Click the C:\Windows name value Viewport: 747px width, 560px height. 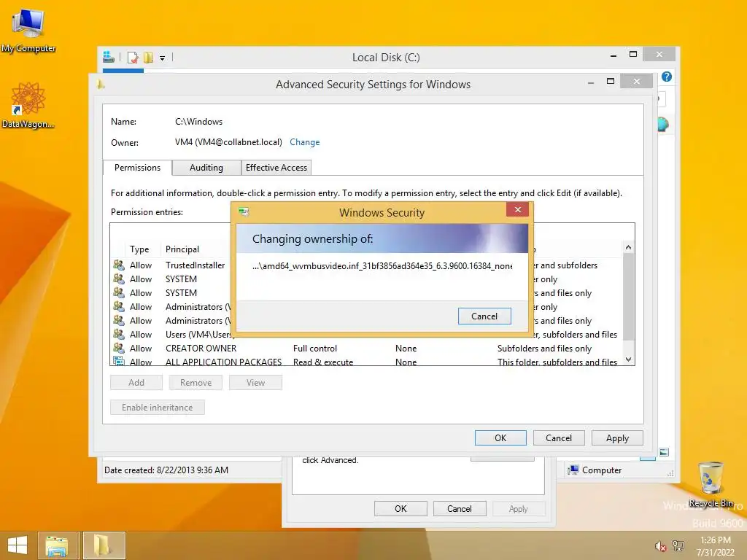198,122
